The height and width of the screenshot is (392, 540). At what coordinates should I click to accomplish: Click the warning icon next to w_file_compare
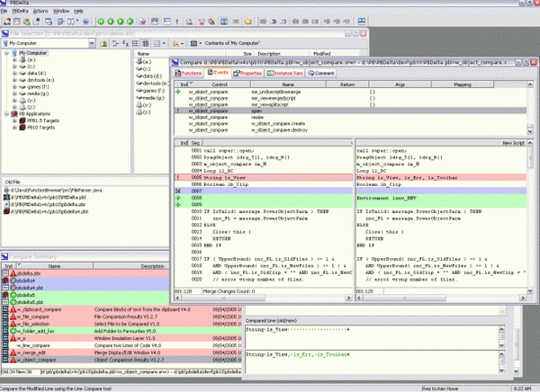(13, 317)
